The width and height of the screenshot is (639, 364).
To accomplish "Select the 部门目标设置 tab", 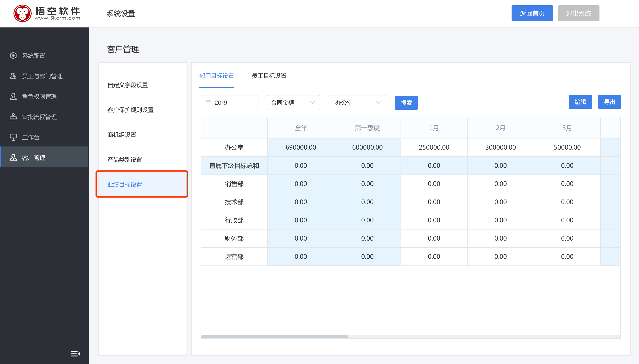I will point(216,76).
